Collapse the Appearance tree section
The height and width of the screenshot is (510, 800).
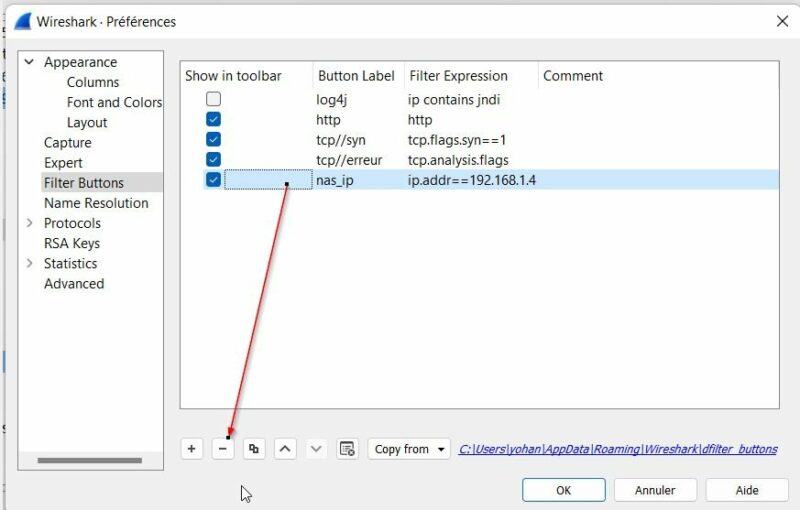coord(30,62)
